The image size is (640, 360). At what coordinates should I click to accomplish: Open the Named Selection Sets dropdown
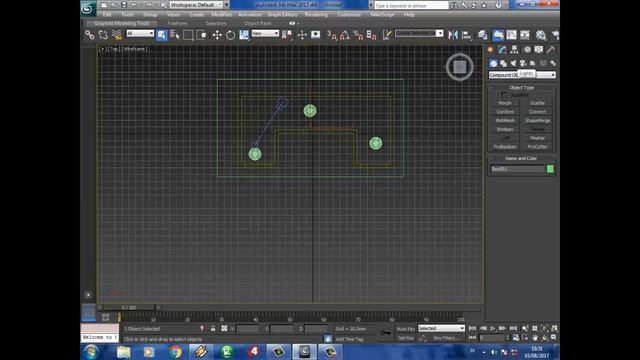coord(419,33)
